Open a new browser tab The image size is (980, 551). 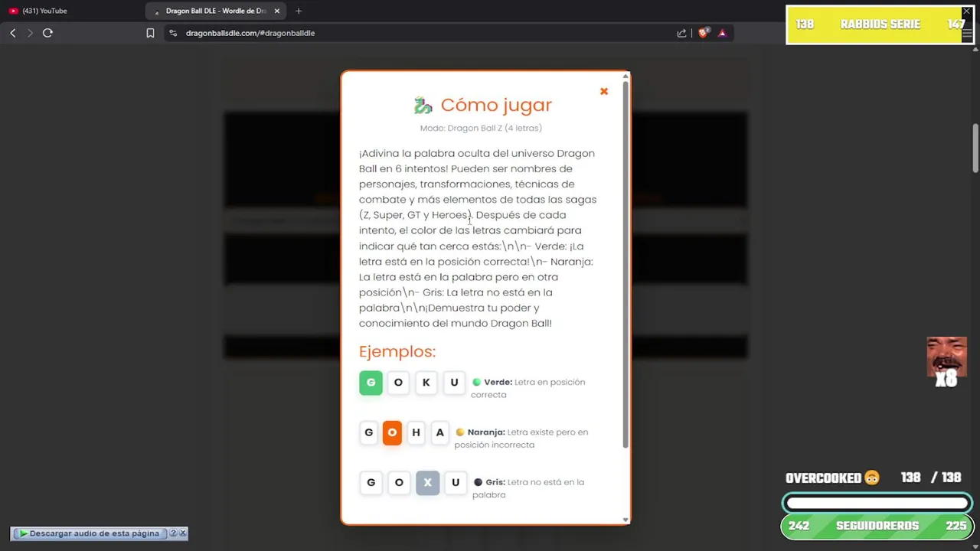[299, 11]
